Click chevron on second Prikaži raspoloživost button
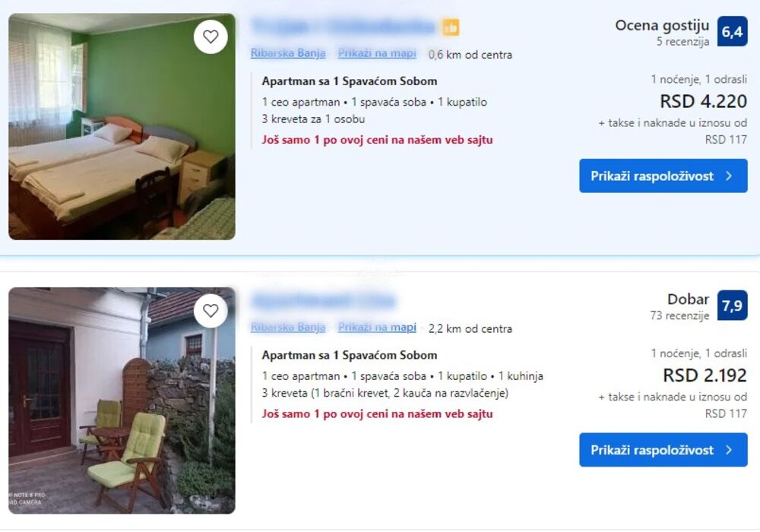This screenshot has width=760, height=532. coord(729,450)
